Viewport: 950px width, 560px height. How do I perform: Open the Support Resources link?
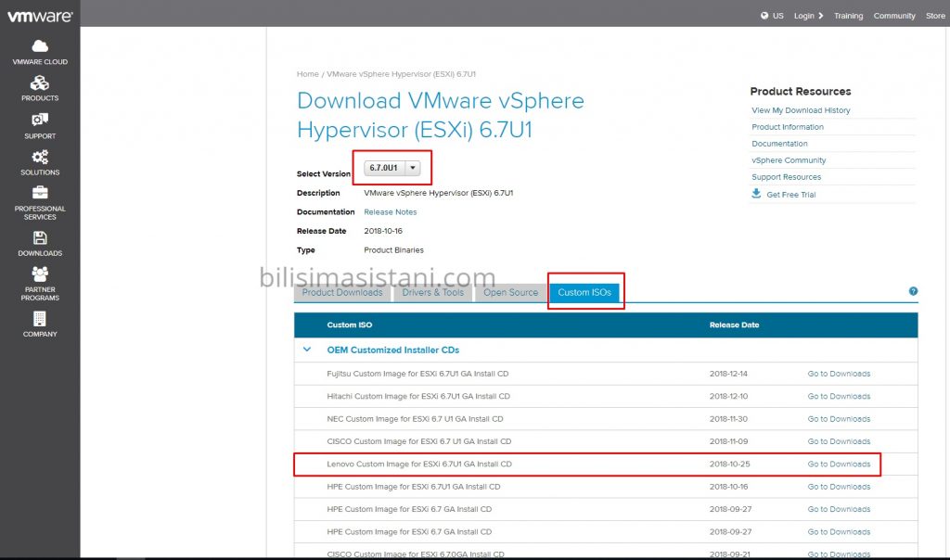[787, 177]
